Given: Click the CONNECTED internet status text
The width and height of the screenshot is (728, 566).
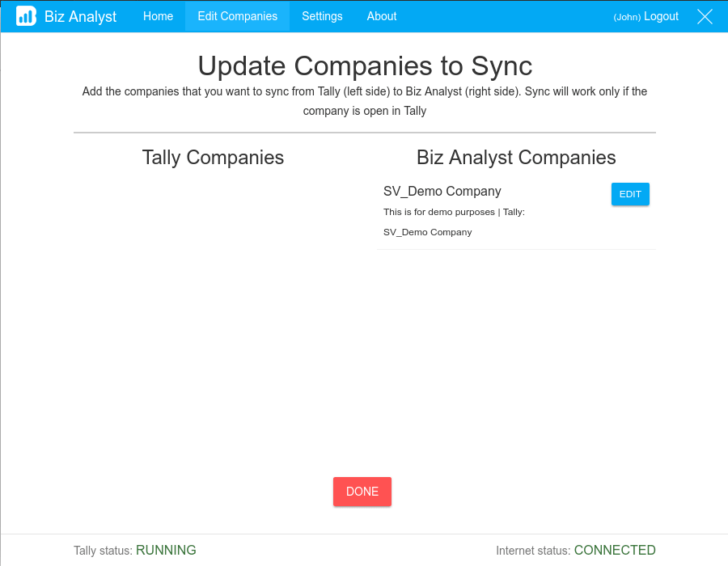Looking at the screenshot, I should coord(615,550).
